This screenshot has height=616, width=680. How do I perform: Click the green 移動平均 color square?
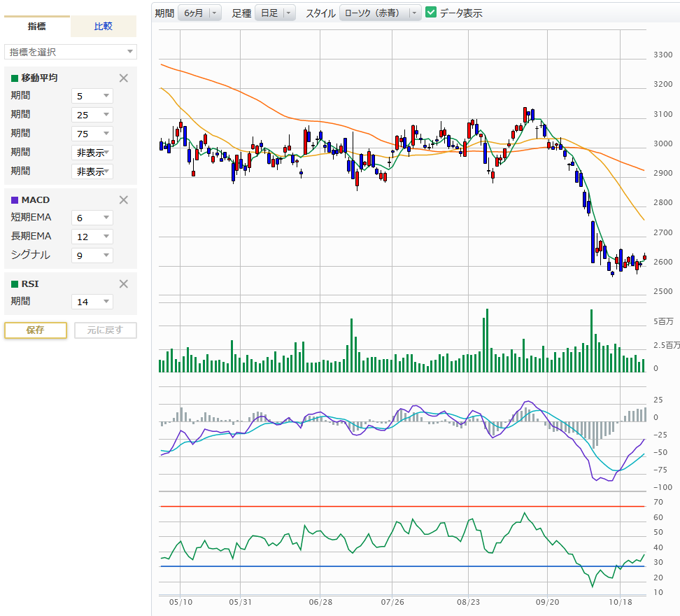[15, 78]
